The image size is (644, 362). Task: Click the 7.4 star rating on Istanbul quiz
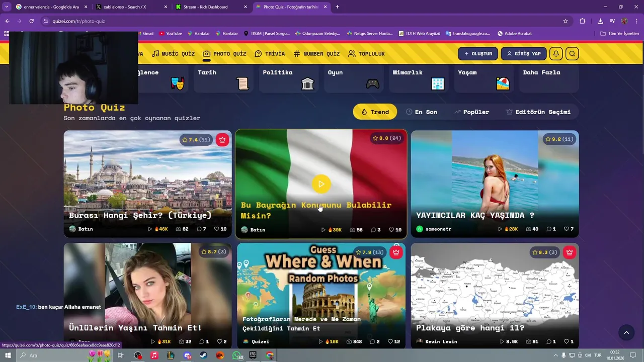(196, 140)
